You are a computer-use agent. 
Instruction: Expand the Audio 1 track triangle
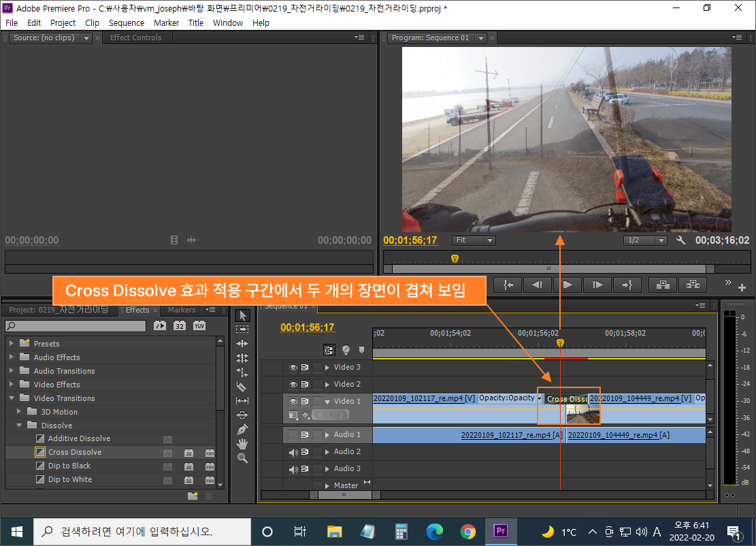pos(327,434)
